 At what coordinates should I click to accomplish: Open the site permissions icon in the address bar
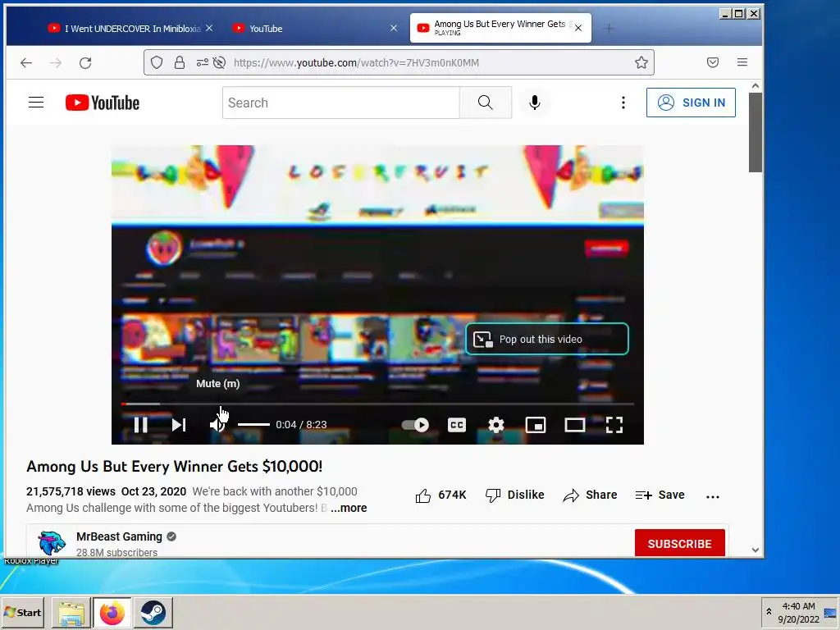click(202, 62)
